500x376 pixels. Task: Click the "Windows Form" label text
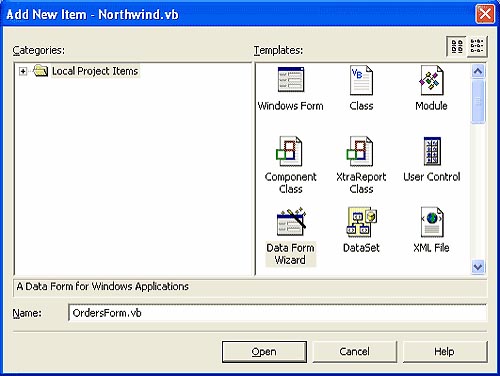(x=291, y=106)
